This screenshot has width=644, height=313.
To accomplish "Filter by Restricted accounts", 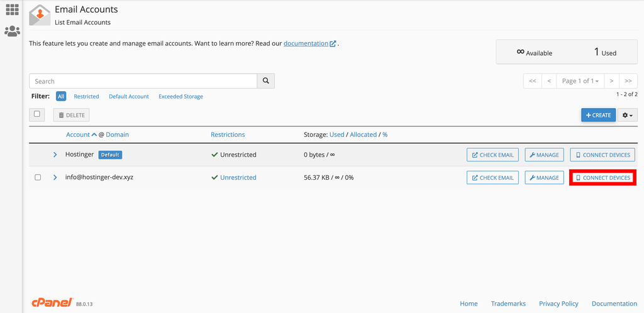I will (x=86, y=97).
